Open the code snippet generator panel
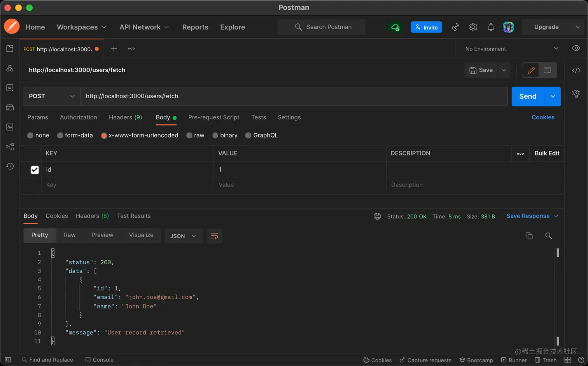The image size is (588, 366). pos(576,70)
